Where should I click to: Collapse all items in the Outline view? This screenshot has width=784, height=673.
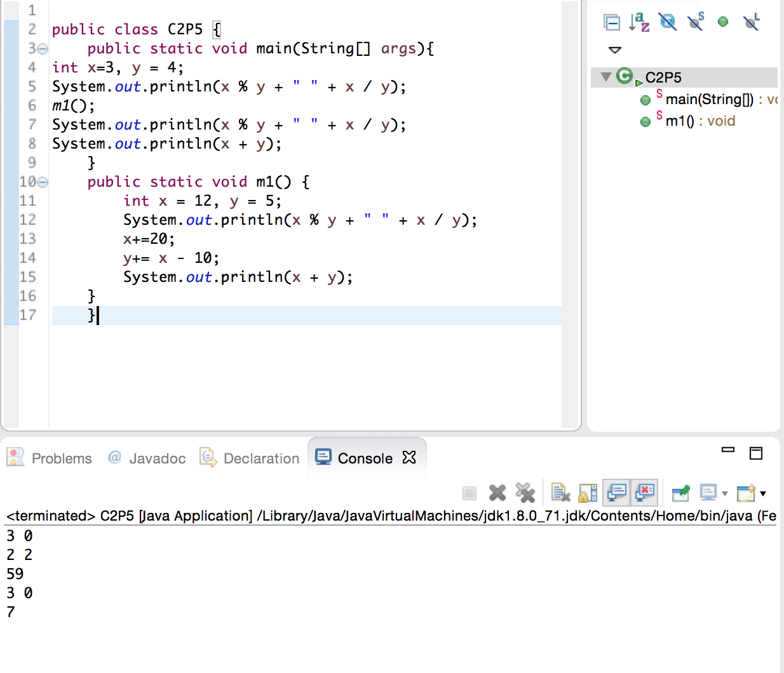tap(611, 23)
